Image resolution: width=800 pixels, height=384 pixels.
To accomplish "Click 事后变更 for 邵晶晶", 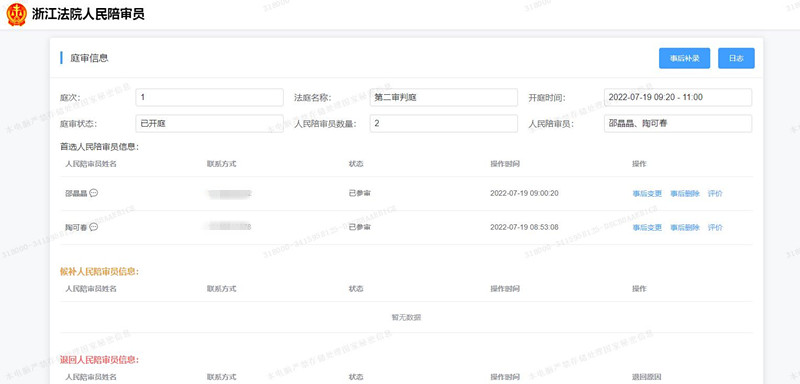I will point(647,193).
